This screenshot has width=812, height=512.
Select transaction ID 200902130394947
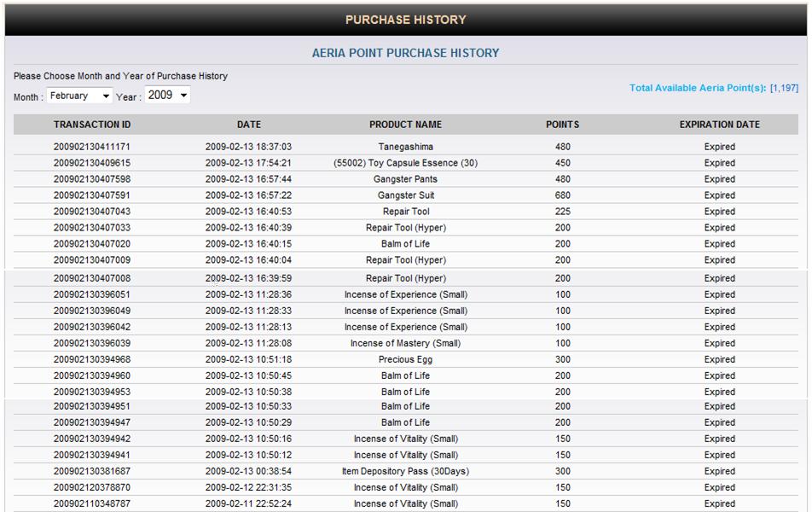point(92,422)
